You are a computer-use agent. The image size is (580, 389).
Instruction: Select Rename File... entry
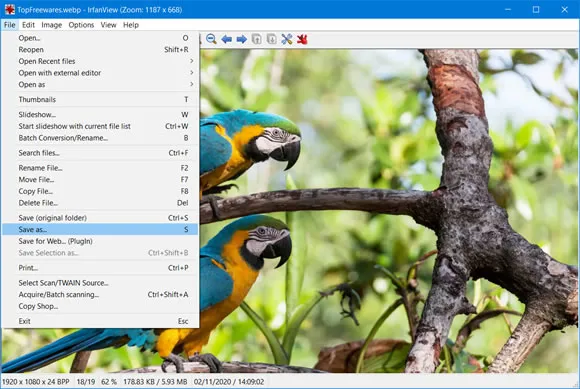(x=100, y=168)
